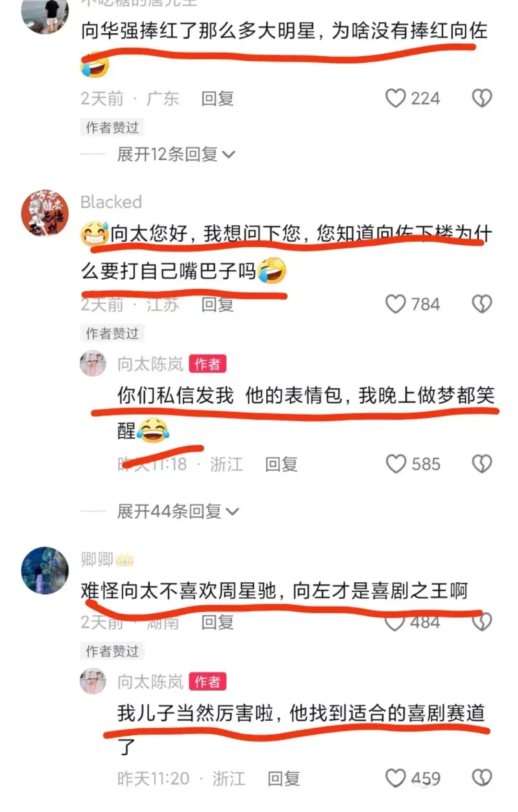
Task: Open 向太陈岚 author name on first reply
Action: 151,364
